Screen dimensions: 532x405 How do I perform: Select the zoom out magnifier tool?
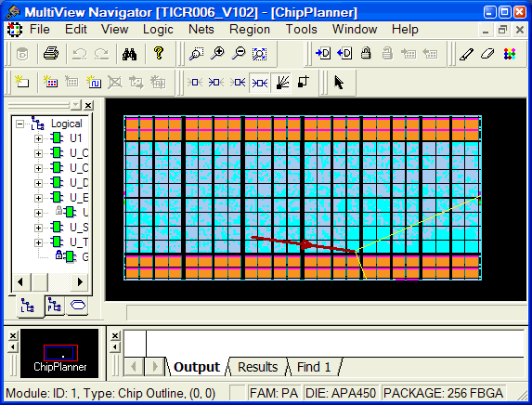pyautogui.click(x=239, y=54)
